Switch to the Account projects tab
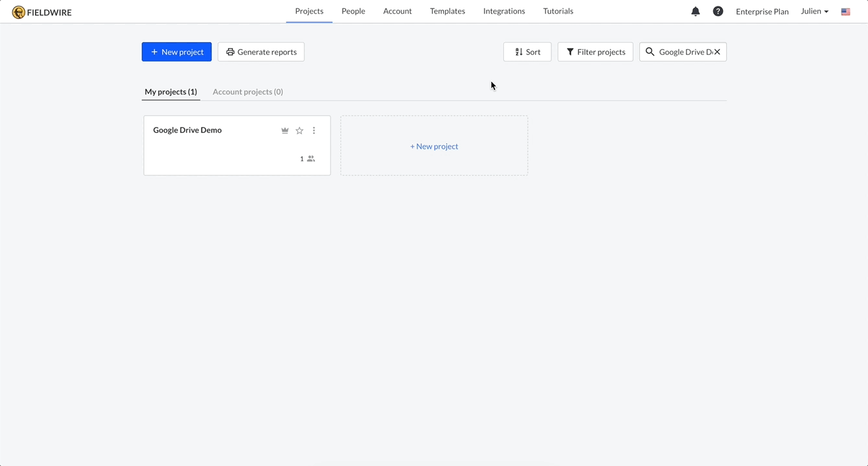Viewport: 868px width, 466px height. click(247, 91)
